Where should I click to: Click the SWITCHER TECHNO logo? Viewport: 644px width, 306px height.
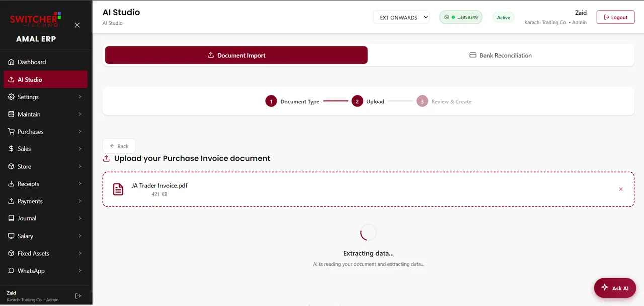tap(35, 19)
